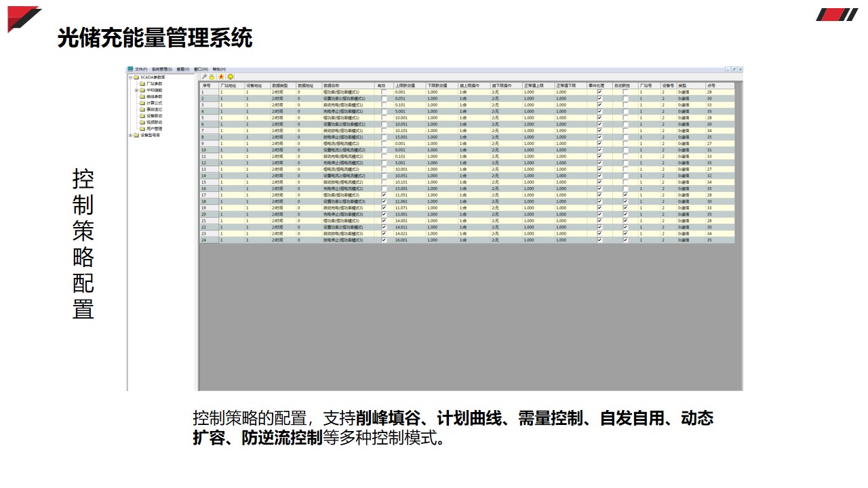Screen dimensions: 868x488
Task: Select 计算公式 in the tree
Action: click(x=155, y=103)
